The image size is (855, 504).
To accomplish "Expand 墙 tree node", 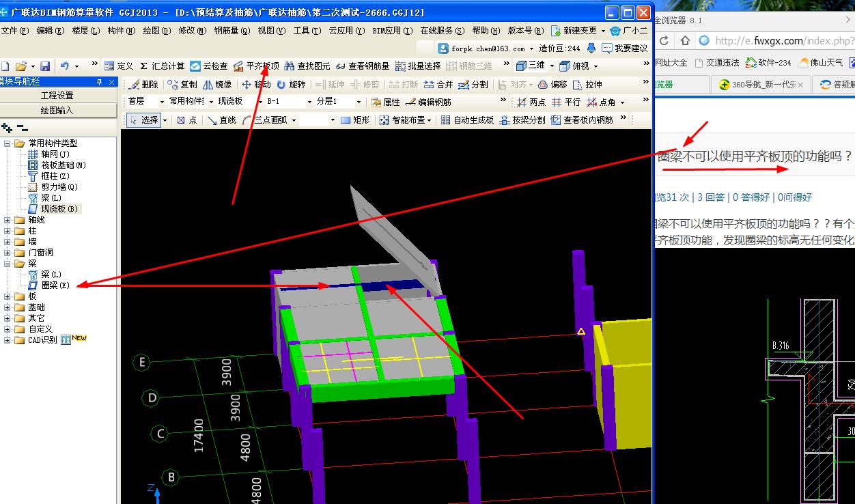I will [x=8, y=242].
